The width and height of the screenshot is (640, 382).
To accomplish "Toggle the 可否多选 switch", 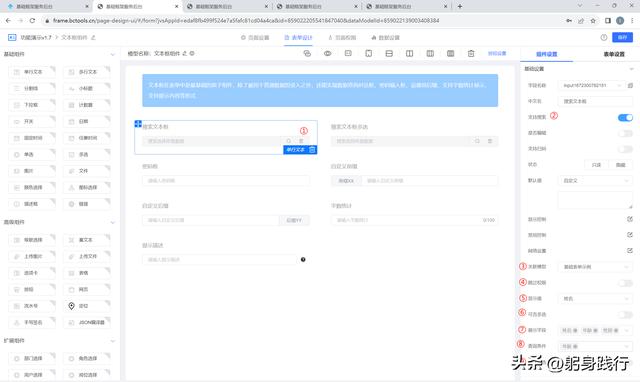I will coord(625,315).
